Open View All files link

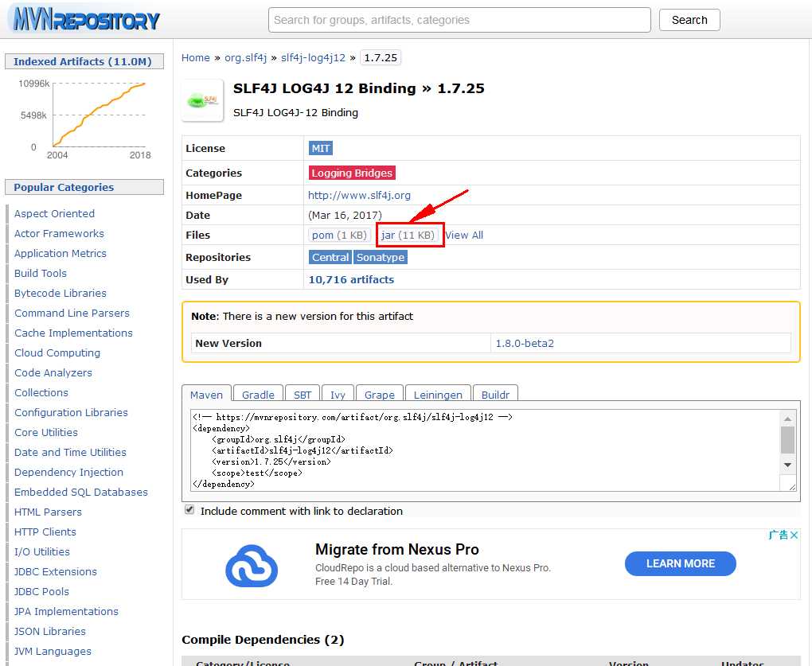[x=464, y=235]
